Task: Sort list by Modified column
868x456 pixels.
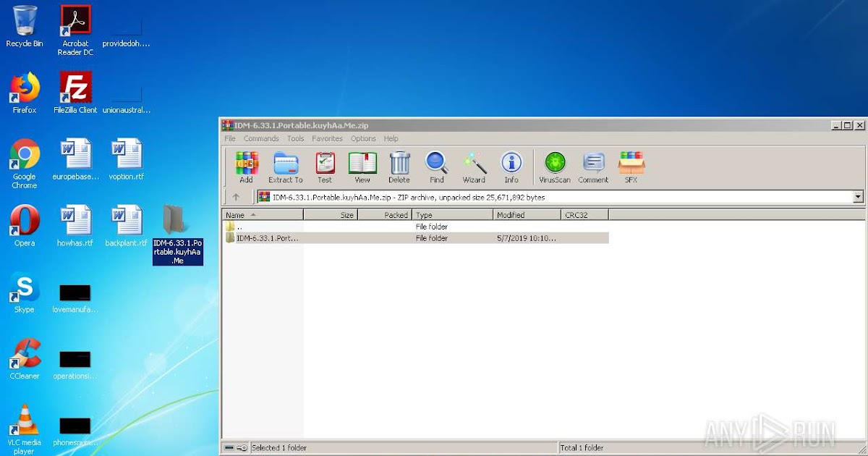Action: pyautogui.click(x=527, y=215)
